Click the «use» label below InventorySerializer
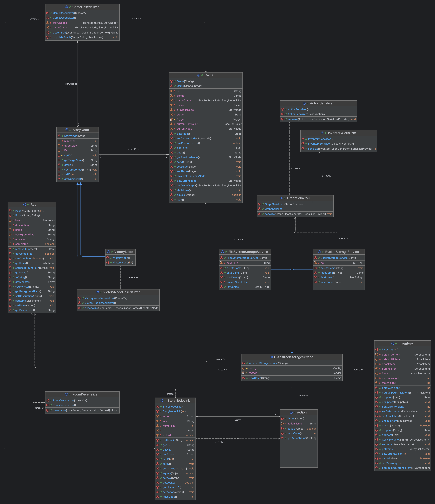The image size is (435, 504). (x=326, y=176)
